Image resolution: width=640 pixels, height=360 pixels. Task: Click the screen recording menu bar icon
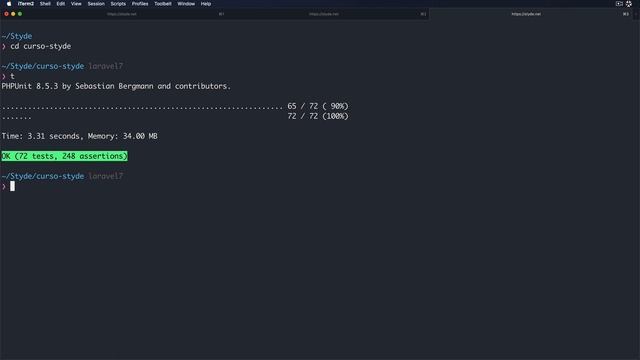pos(619,4)
